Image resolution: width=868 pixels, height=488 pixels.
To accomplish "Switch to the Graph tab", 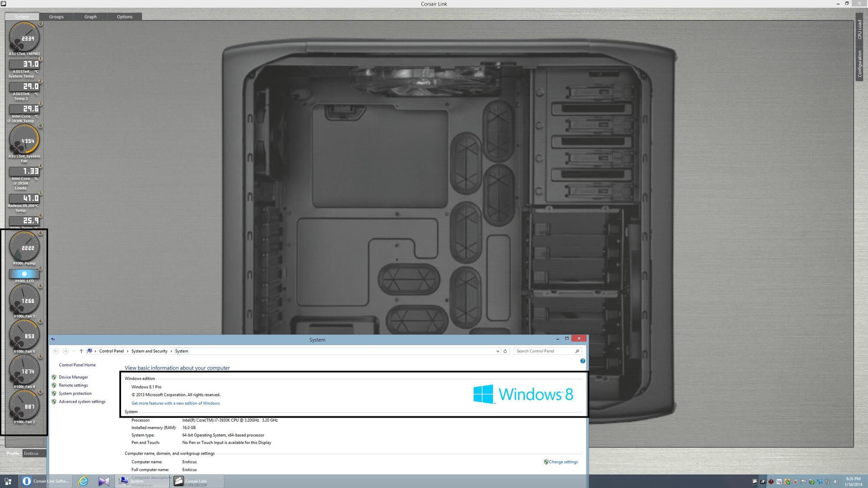I will pyautogui.click(x=90, y=16).
